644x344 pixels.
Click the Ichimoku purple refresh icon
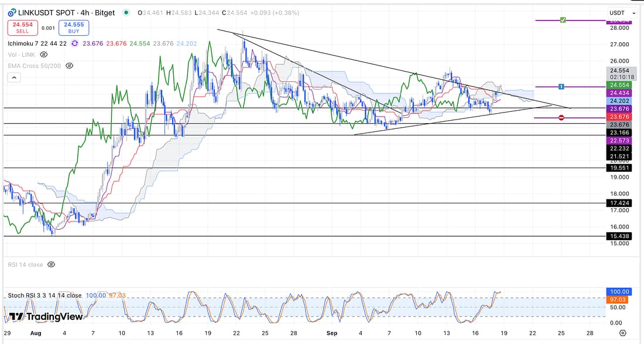(x=75, y=43)
